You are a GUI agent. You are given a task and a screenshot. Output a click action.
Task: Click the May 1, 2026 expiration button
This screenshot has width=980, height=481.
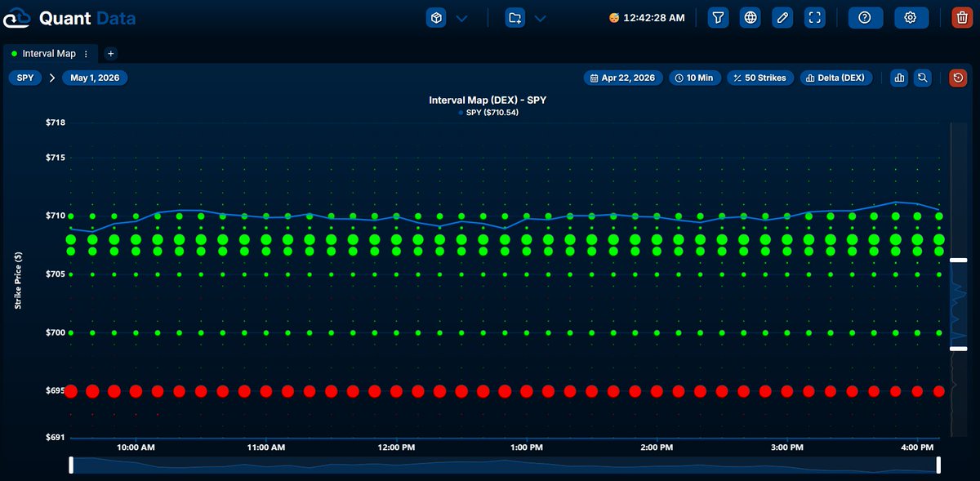95,78
